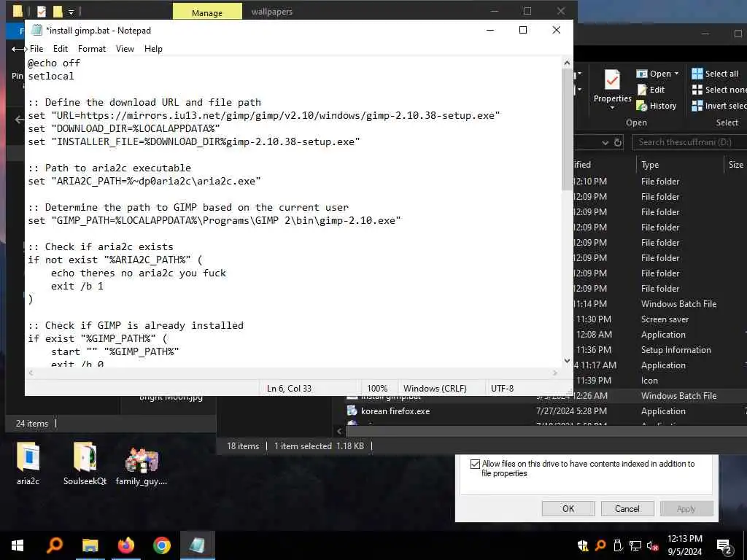Click OK in the properties dialog

coord(568,508)
